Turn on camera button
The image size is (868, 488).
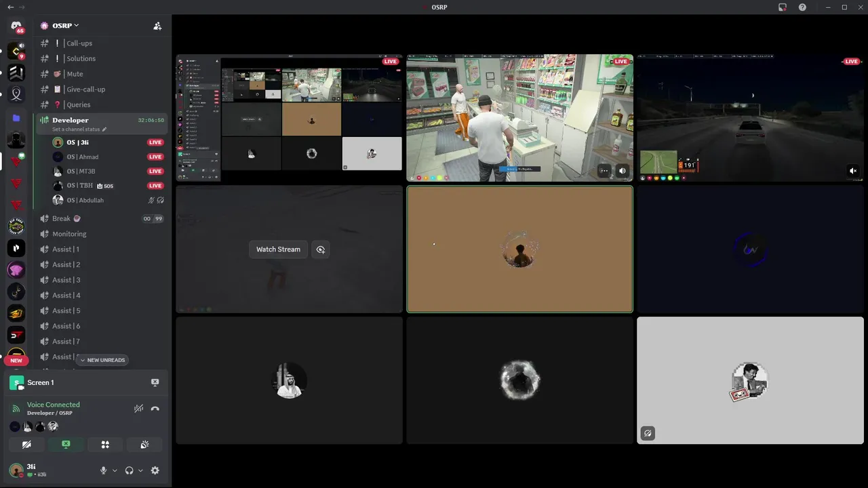click(26, 445)
